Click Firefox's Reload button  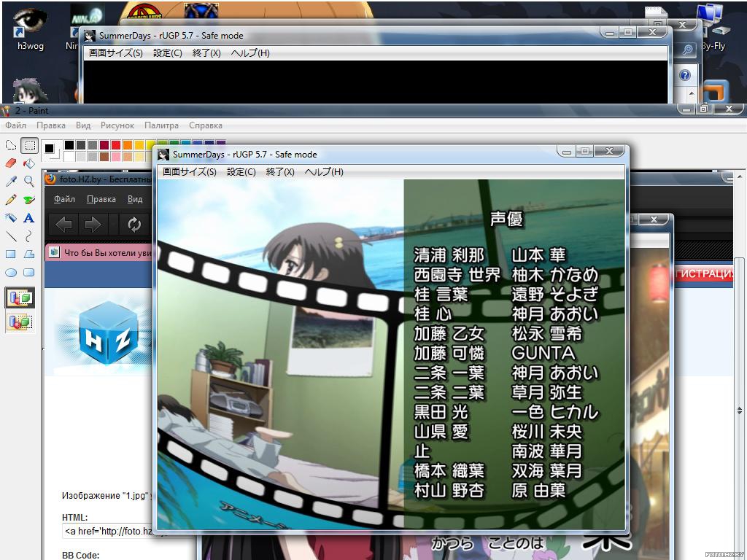click(x=134, y=224)
